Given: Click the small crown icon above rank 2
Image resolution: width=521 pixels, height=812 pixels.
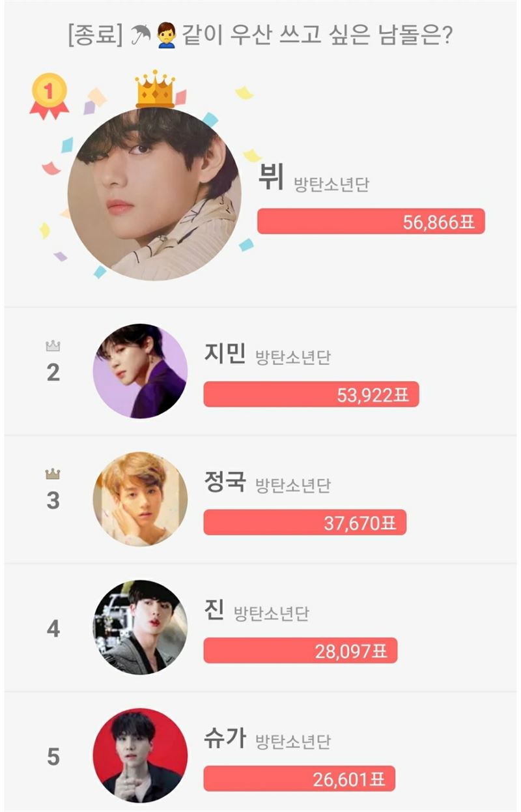Looking at the screenshot, I should coord(53,346).
